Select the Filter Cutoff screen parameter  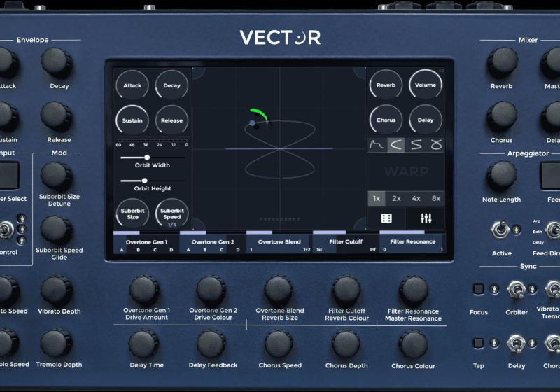[x=346, y=242]
